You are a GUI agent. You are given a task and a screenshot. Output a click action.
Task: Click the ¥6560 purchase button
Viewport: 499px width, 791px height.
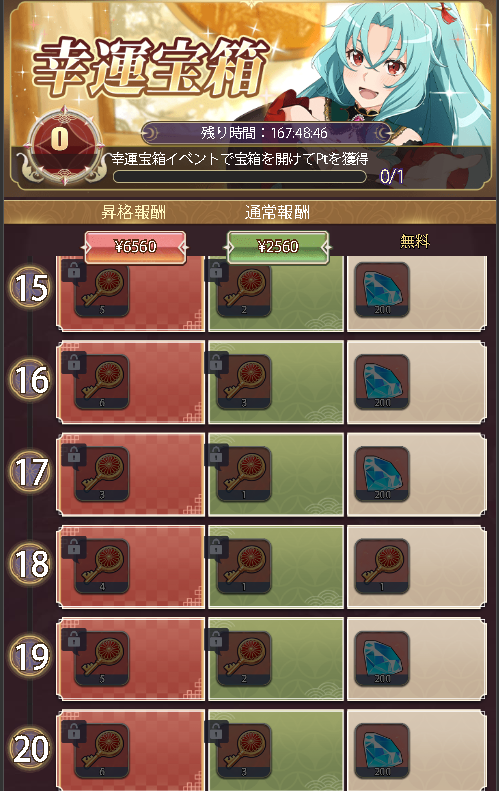point(135,247)
